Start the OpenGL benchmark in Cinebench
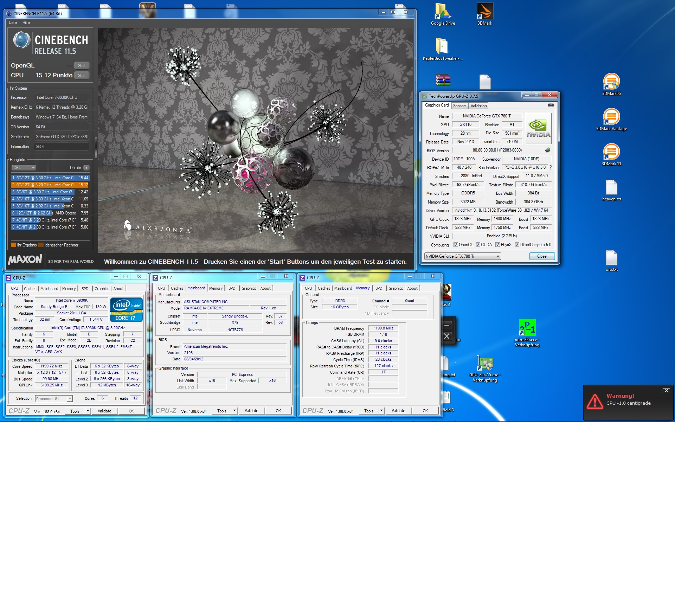Image resolution: width=675 pixels, height=616 pixels. click(82, 66)
